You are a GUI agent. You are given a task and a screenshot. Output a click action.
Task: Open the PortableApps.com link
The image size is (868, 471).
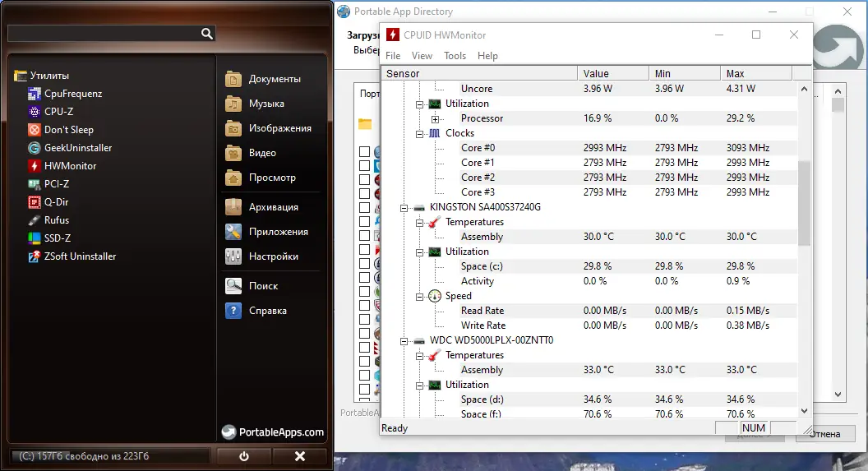[x=273, y=432]
